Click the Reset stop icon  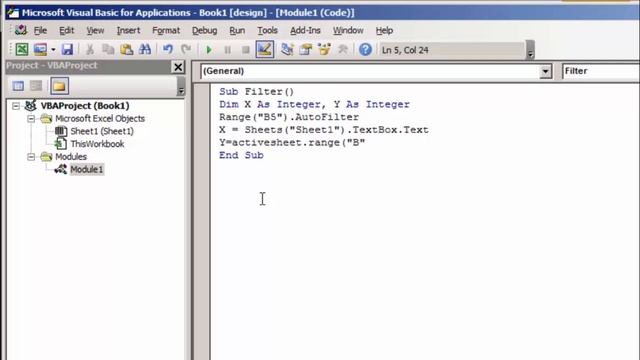[246, 50]
